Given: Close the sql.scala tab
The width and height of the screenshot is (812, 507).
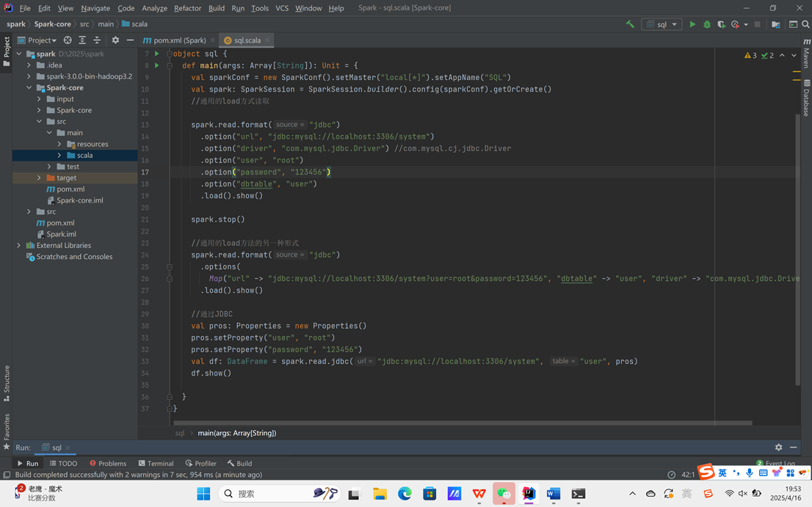Looking at the screenshot, I should 267,40.
